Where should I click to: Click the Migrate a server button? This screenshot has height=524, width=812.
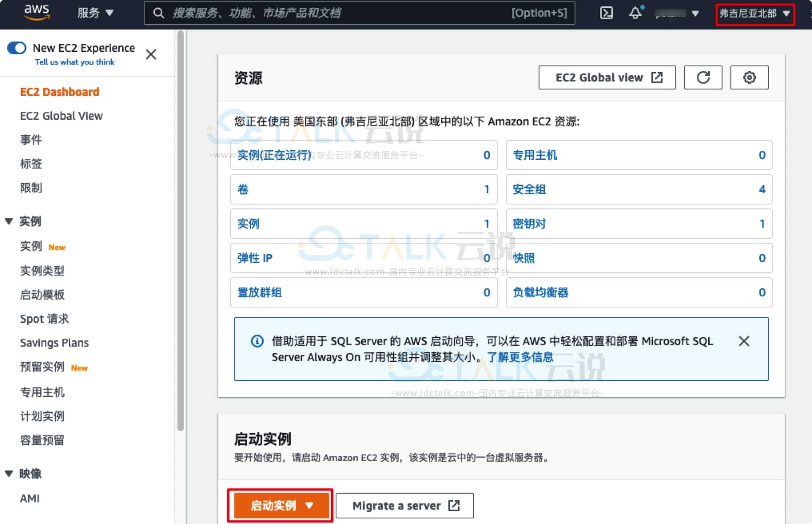[x=404, y=506]
